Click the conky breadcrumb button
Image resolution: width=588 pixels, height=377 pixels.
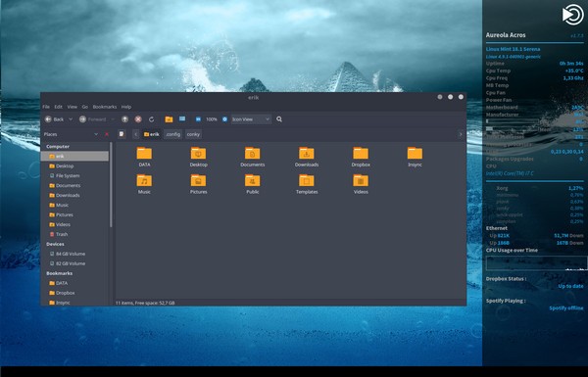[193, 134]
